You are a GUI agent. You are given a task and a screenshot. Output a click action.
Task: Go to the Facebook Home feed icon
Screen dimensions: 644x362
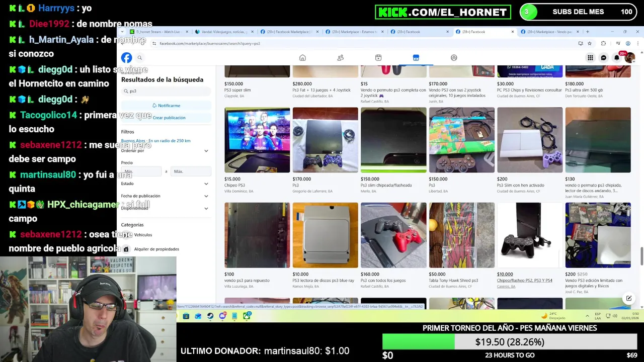pyautogui.click(x=302, y=58)
